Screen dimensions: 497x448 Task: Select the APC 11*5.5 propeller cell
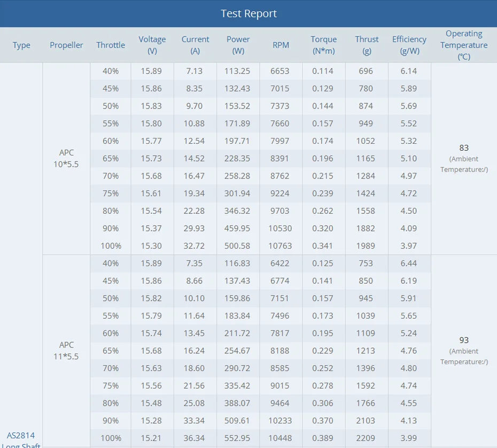click(66, 350)
